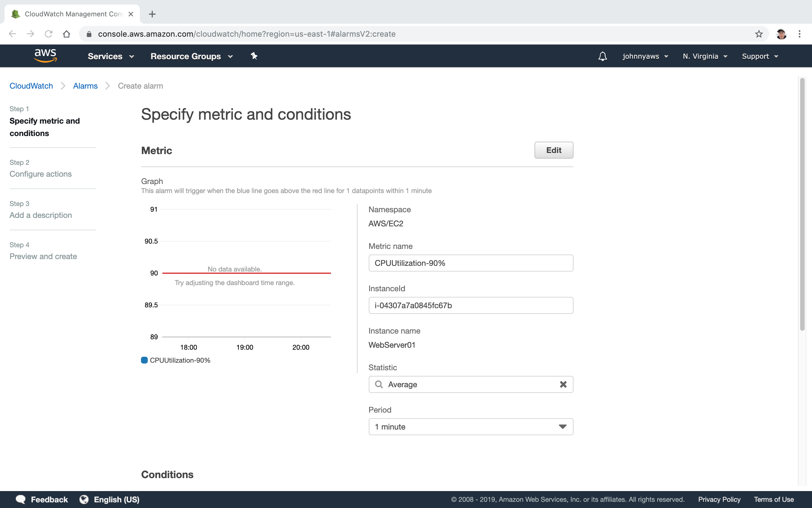The image size is (812, 508).
Task: Clear the Average statistic with the X
Action: [563, 384]
